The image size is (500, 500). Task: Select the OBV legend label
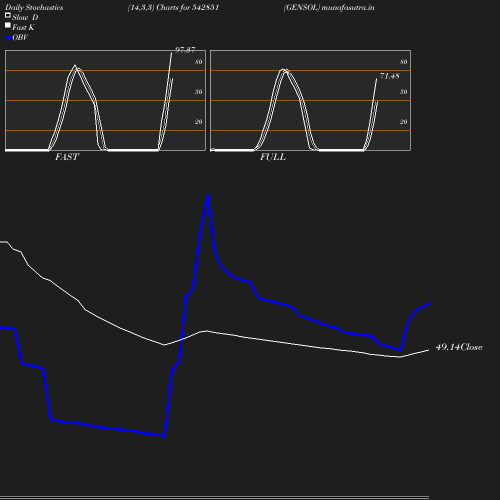coord(20,38)
